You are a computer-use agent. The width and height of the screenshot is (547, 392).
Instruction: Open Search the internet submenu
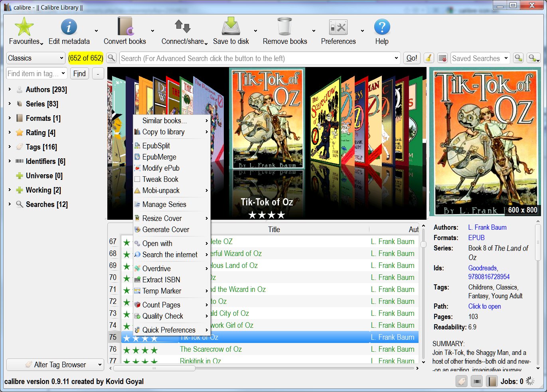coord(172,255)
